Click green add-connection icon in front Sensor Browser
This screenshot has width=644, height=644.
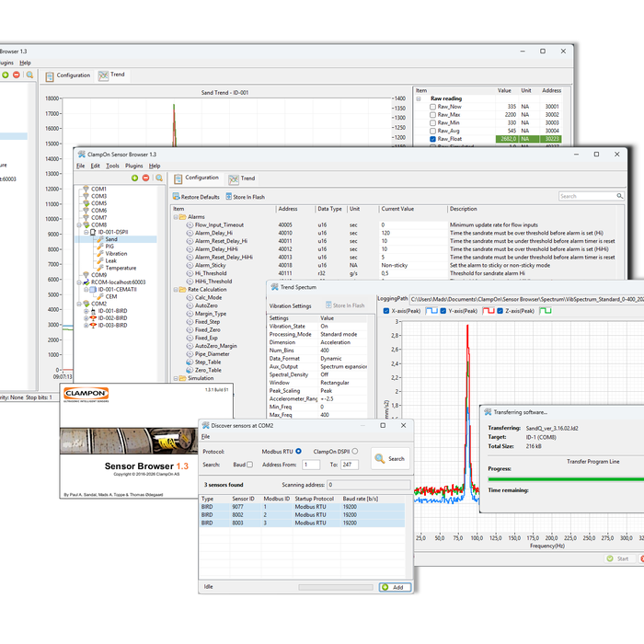pos(134,178)
